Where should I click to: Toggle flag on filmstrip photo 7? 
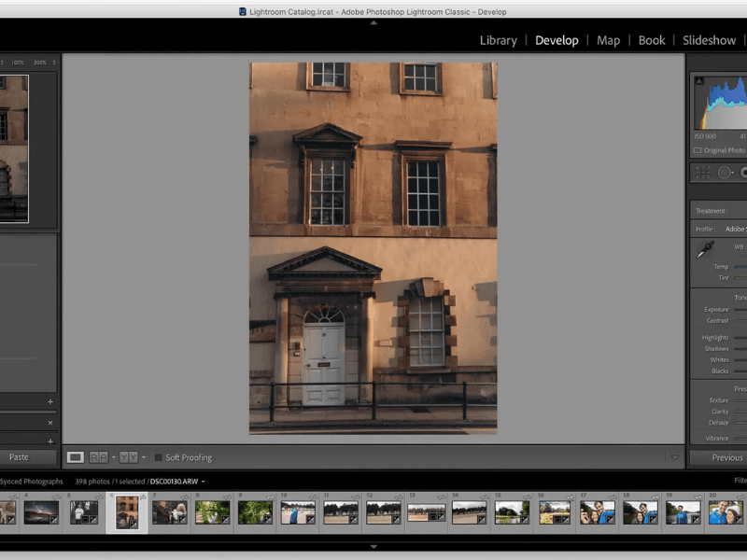pyautogui.click(x=184, y=497)
